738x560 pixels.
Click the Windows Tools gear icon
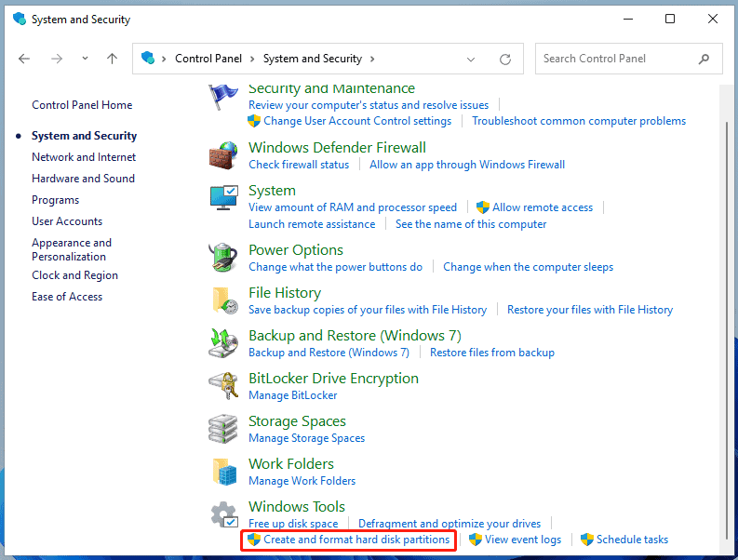pyautogui.click(x=223, y=515)
